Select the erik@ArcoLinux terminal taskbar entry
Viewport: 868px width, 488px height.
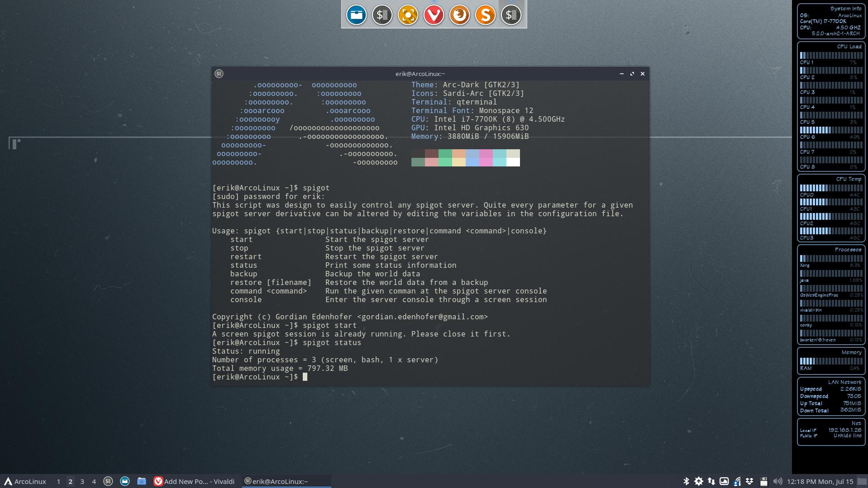tap(286, 481)
